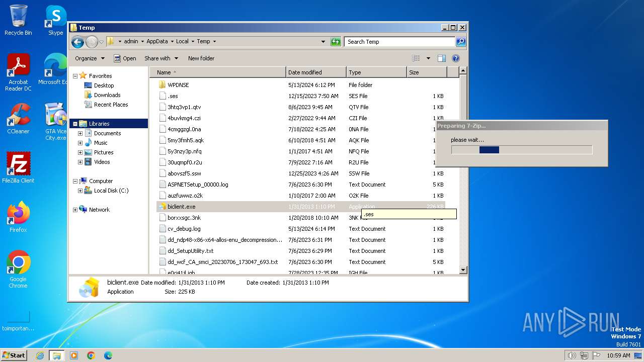Viewport: 644px width, 362px height.
Task: Click the volume speaker tray icon
Action: tap(572, 355)
